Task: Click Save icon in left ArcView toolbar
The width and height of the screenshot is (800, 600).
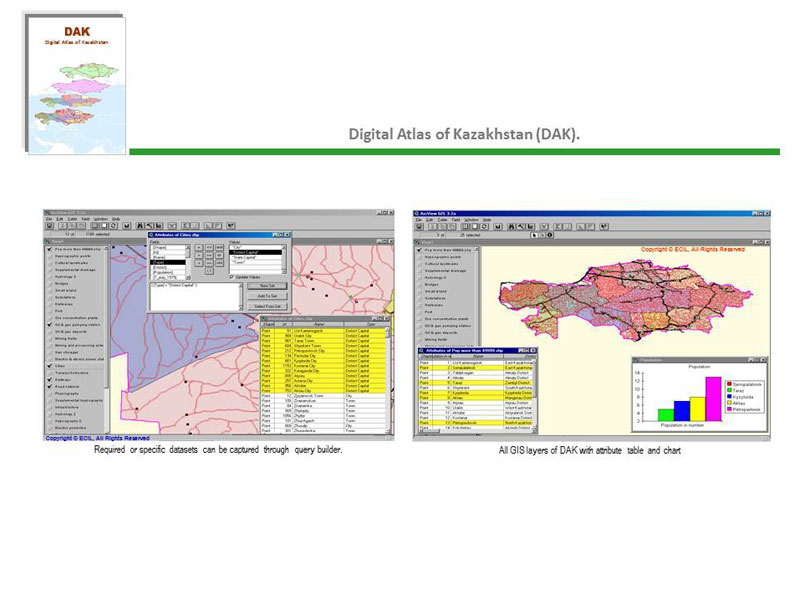Action: (49, 226)
